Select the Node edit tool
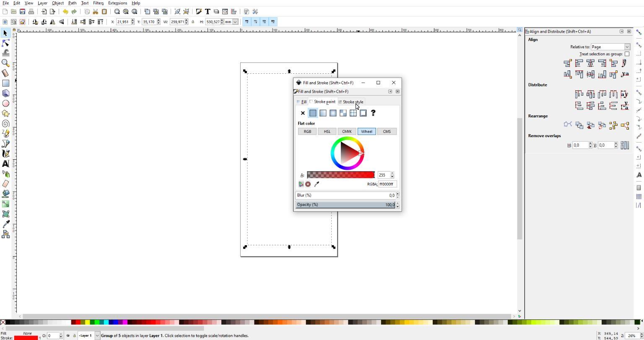 point(5,43)
